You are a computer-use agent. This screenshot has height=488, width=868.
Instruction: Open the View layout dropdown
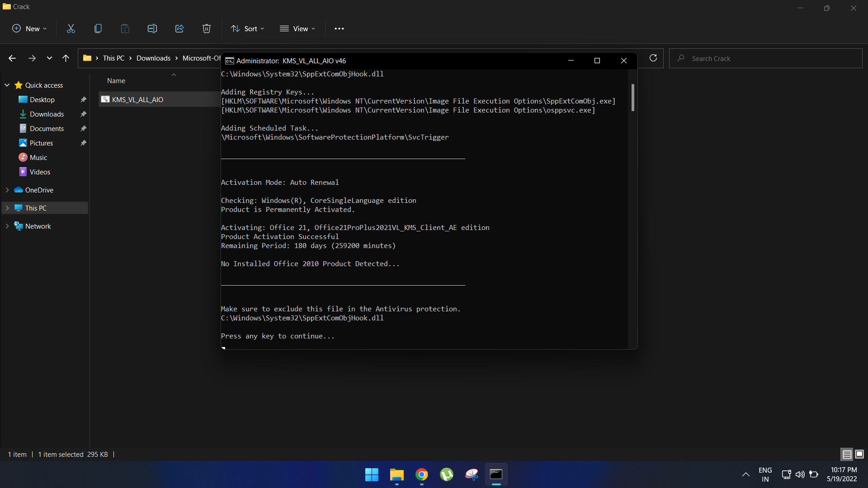click(x=297, y=28)
